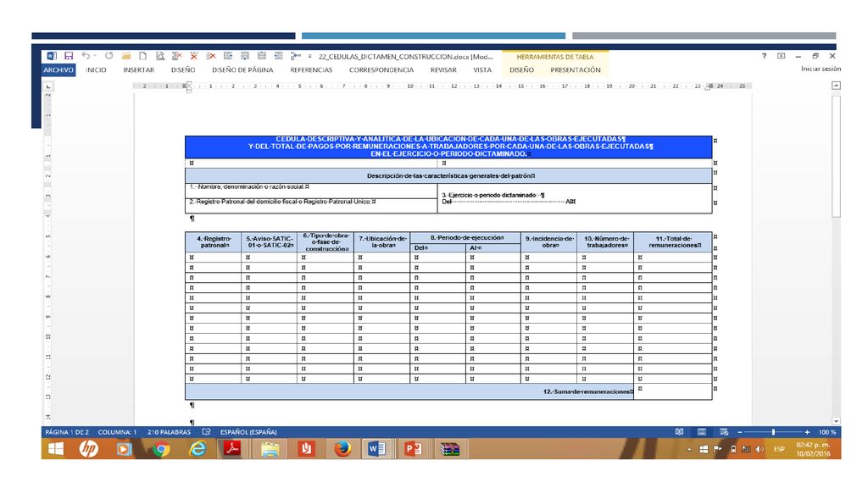Open Adobe Reader from the taskbar
The height and width of the screenshot is (488, 868).
click(x=232, y=449)
